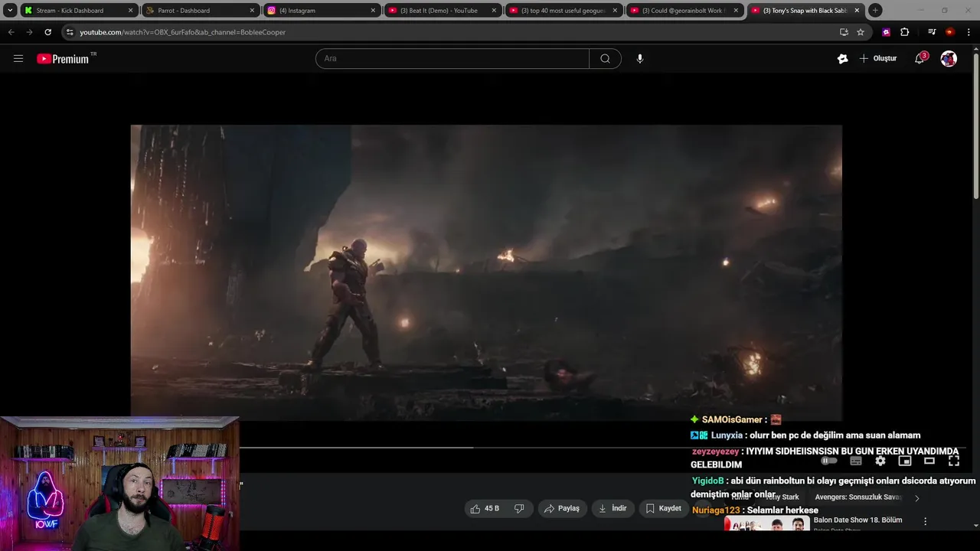Click the video player area
The image size is (980, 551).
coord(486,272)
